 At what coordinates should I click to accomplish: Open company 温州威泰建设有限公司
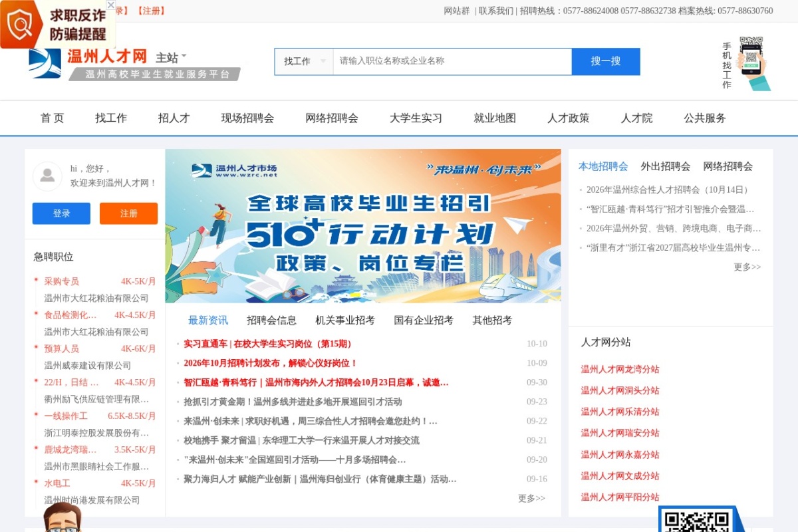[x=88, y=365]
